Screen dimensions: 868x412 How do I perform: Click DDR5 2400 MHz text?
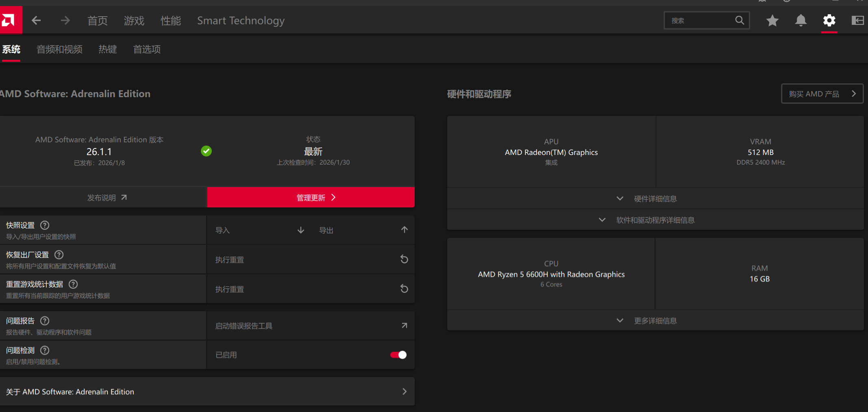(761, 162)
